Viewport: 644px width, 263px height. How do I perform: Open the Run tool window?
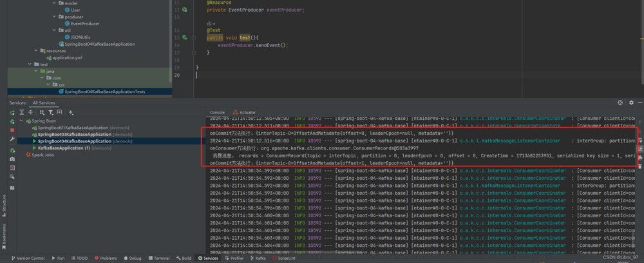(x=58, y=258)
